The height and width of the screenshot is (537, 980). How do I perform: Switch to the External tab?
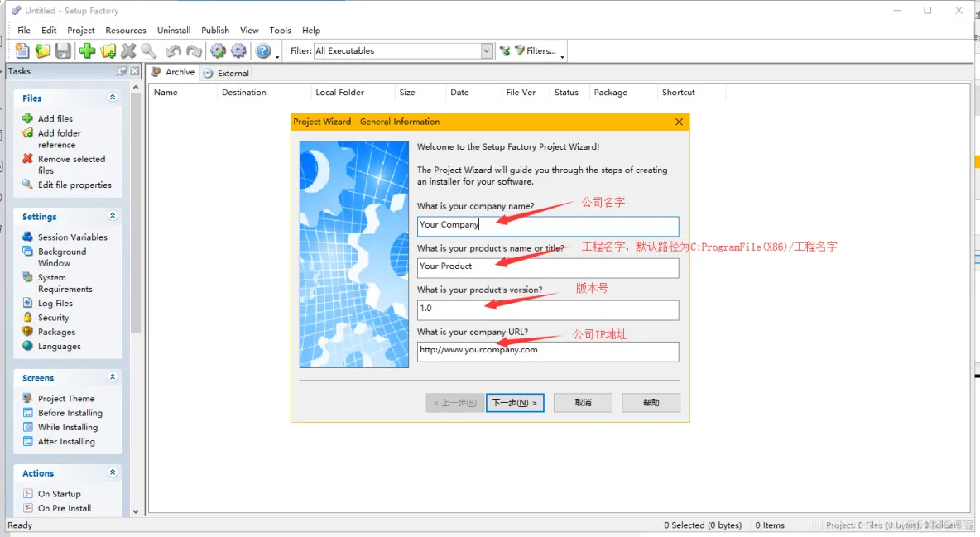[x=226, y=73]
